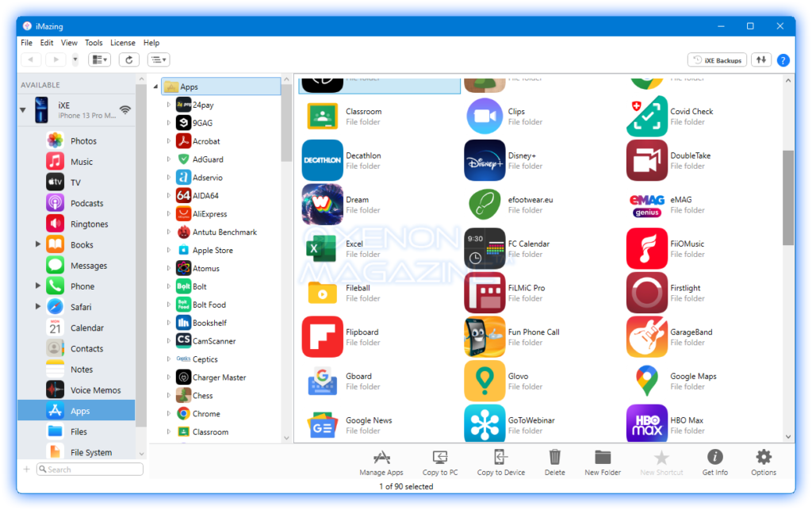This screenshot has width=812, height=510.
Task: Refresh the app list
Action: pos(128,59)
